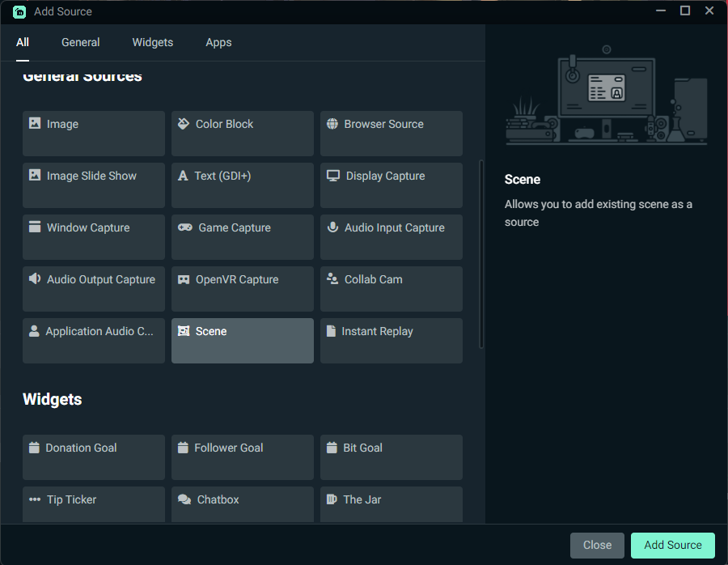Image resolution: width=728 pixels, height=565 pixels.
Task: Switch to the General tab
Action: click(x=81, y=42)
